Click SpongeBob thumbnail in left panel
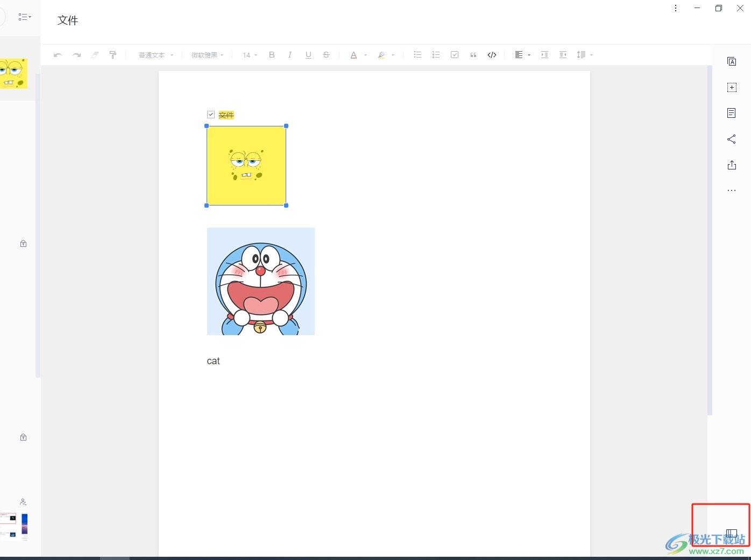Viewport: 751px width, 560px height. tap(13, 74)
